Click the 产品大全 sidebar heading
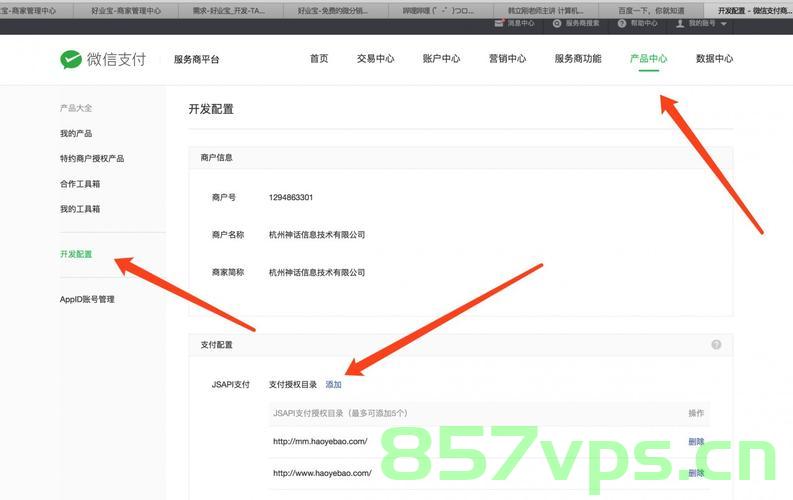 click(76, 108)
